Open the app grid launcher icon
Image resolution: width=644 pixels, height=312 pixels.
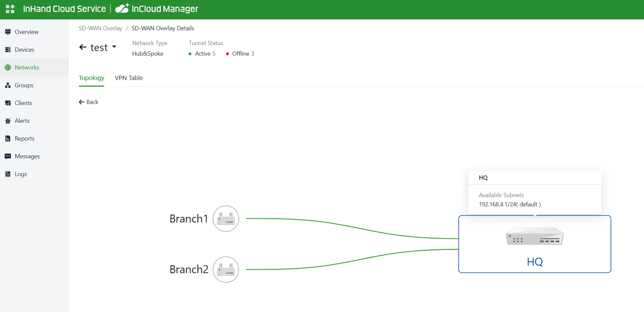[10, 9]
